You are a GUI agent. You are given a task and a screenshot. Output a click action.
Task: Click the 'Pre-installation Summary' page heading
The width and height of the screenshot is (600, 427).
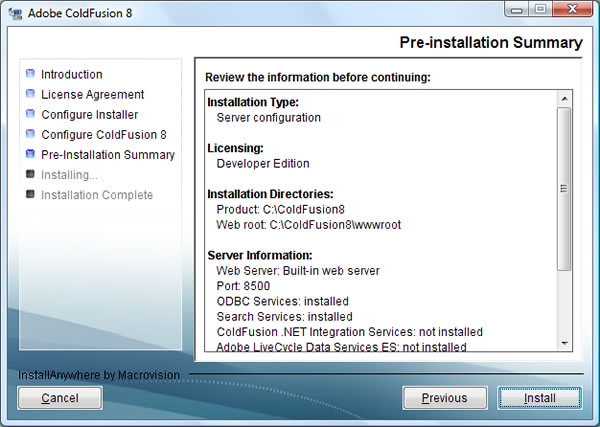click(x=491, y=42)
